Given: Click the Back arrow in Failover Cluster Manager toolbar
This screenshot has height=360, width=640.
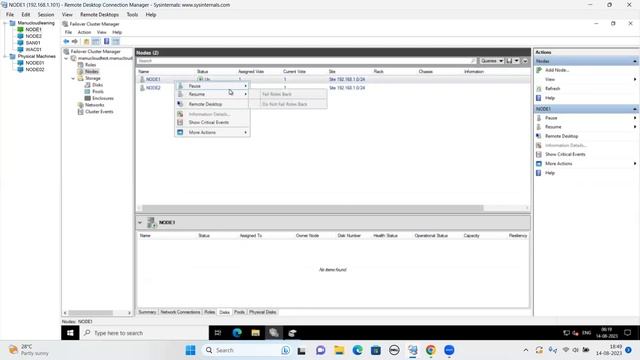Looking at the screenshot, I should [66, 41].
